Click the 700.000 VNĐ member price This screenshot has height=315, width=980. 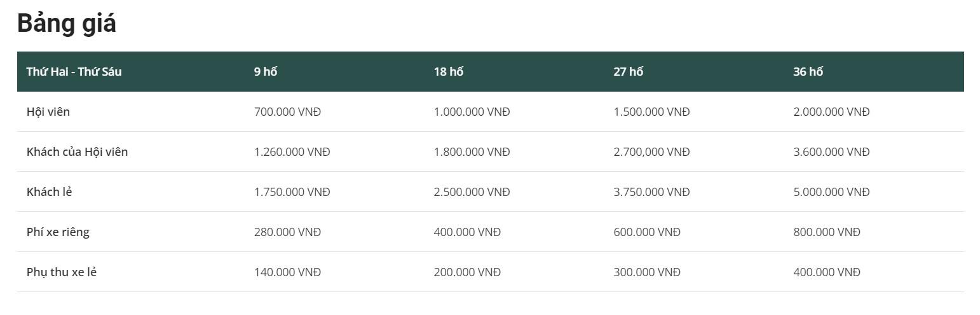tap(287, 111)
